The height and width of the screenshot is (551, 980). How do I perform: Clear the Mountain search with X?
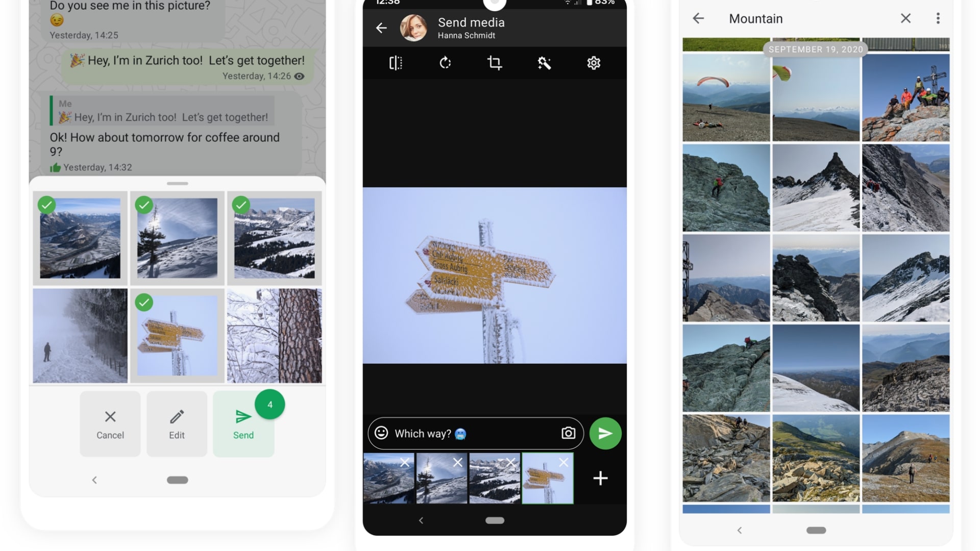coord(905,18)
